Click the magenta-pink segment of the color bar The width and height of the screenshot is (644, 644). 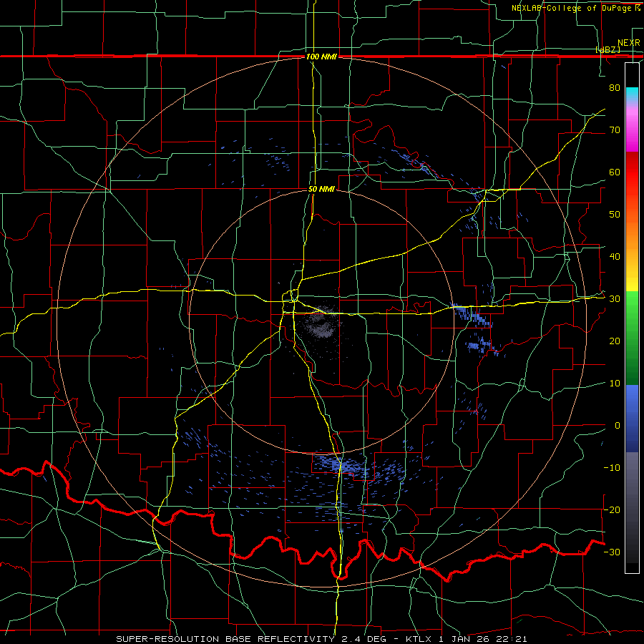point(632,127)
